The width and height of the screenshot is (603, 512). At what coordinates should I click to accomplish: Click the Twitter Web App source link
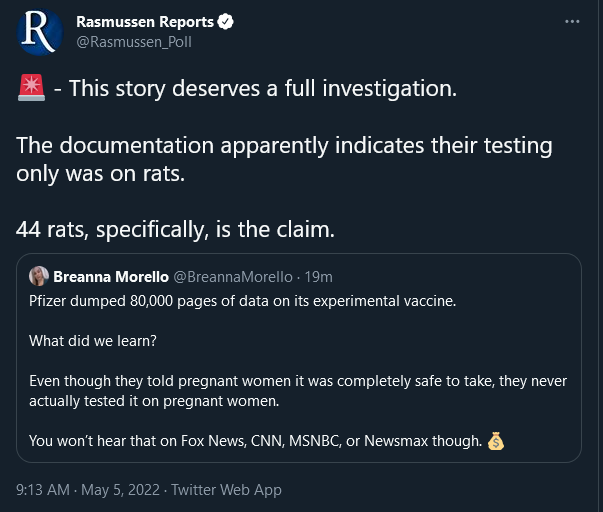point(226,490)
